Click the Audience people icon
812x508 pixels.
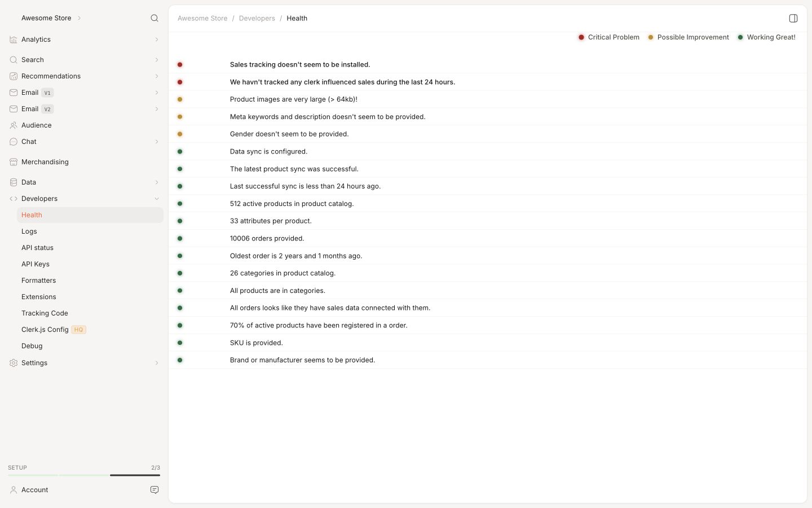coord(14,125)
